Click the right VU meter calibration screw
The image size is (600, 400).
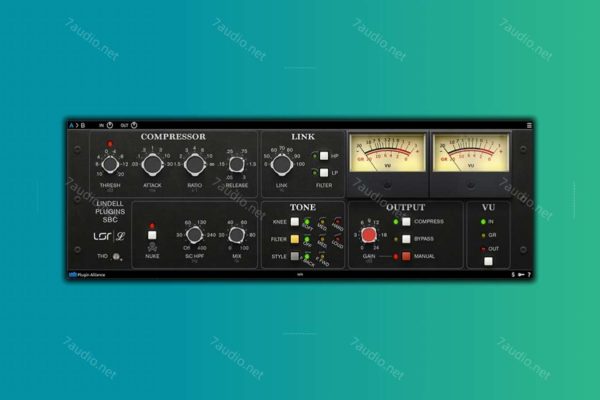[471, 185]
